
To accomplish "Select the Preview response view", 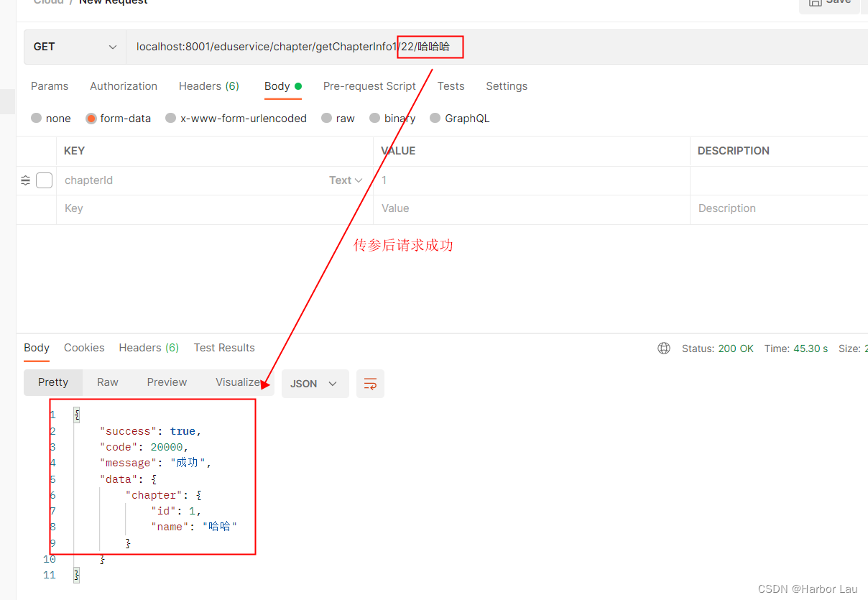I will click(167, 383).
